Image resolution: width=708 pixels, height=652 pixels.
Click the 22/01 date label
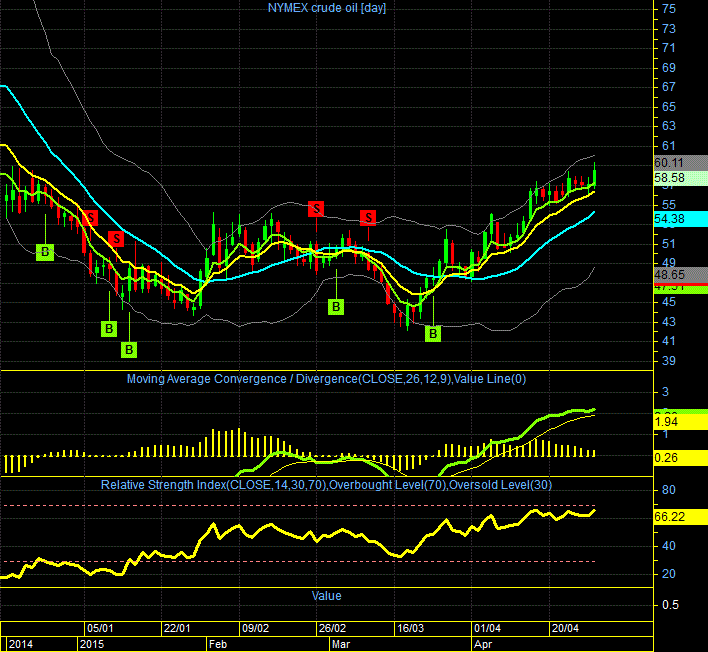coord(177,628)
